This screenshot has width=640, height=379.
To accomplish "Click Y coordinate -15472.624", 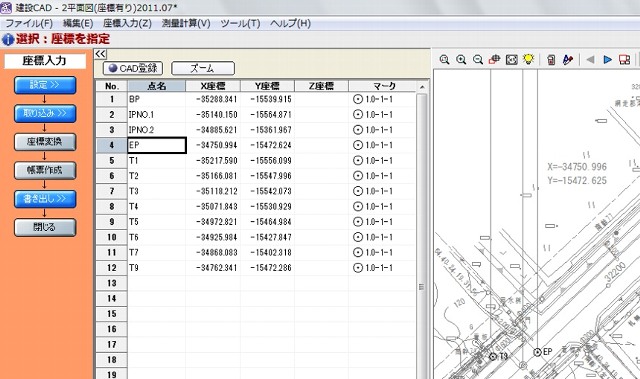I will tap(271, 145).
